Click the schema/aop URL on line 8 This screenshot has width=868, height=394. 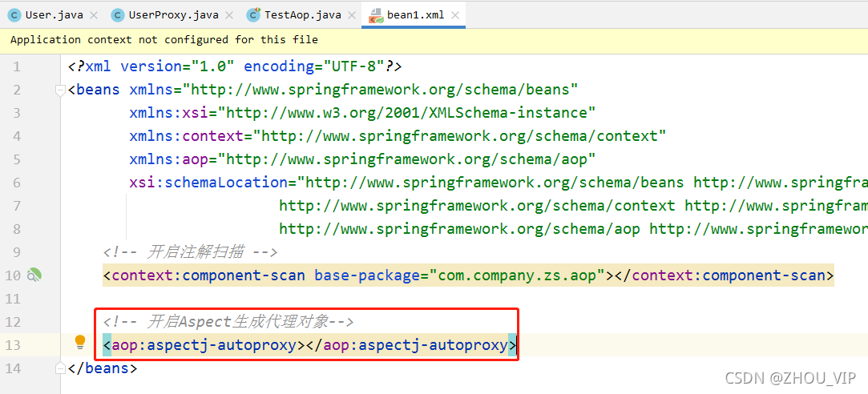(459, 229)
